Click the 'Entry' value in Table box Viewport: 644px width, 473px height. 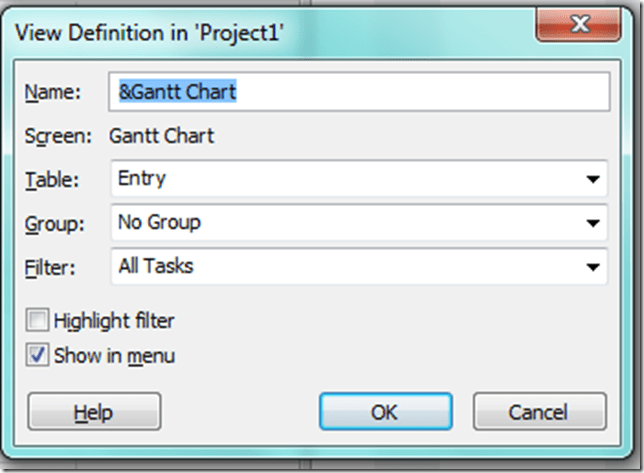click(142, 179)
